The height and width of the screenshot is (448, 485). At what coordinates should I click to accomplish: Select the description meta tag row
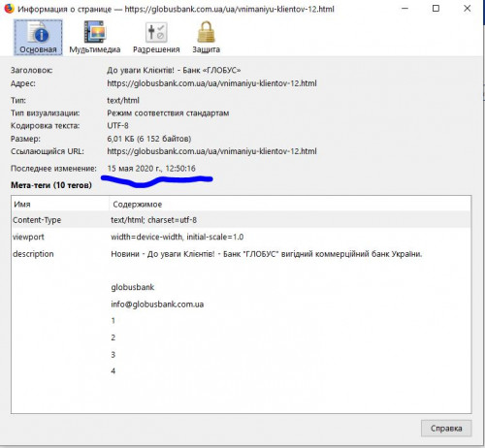click(x=241, y=254)
